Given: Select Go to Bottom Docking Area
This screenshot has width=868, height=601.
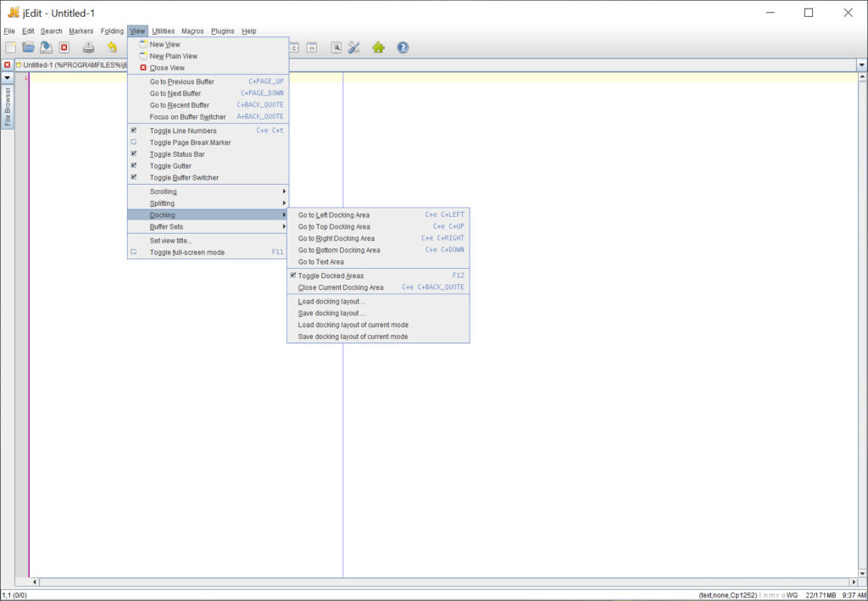Looking at the screenshot, I should point(378,250).
